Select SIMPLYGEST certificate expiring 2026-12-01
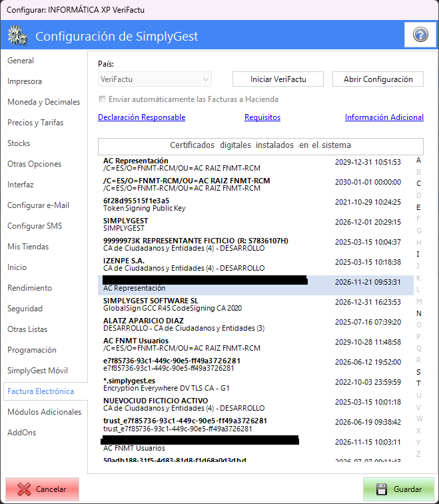 coord(256,224)
